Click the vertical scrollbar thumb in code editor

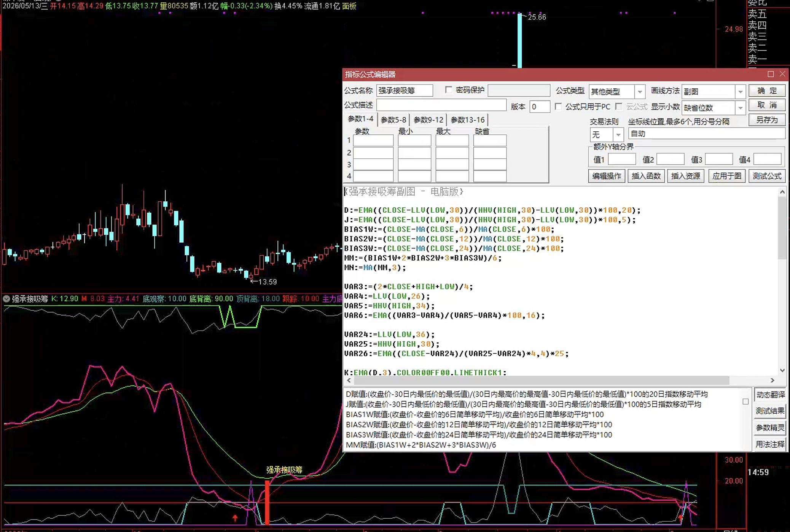pyautogui.click(x=782, y=228)
